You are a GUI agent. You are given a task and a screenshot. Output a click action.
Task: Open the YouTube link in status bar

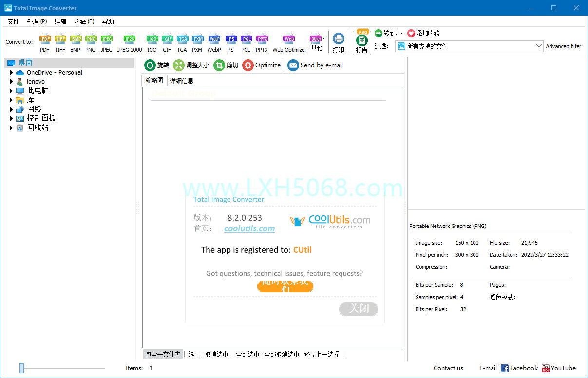pos(559,368)
